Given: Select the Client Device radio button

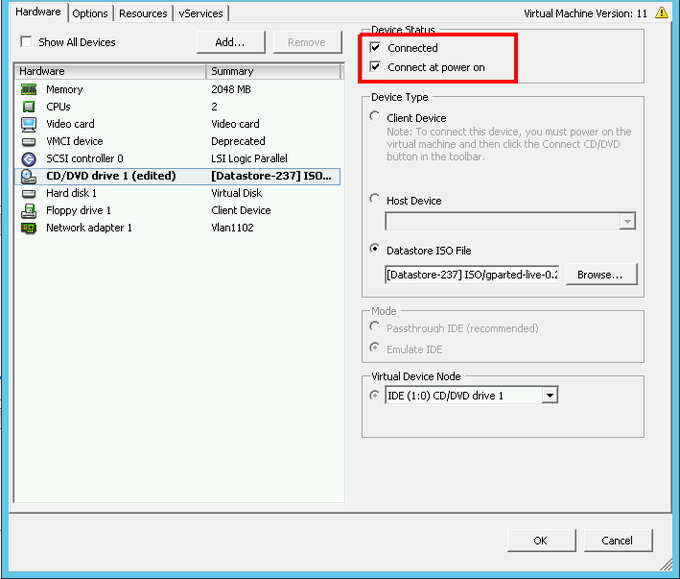Looking at the screenshot, I should 375,117.
